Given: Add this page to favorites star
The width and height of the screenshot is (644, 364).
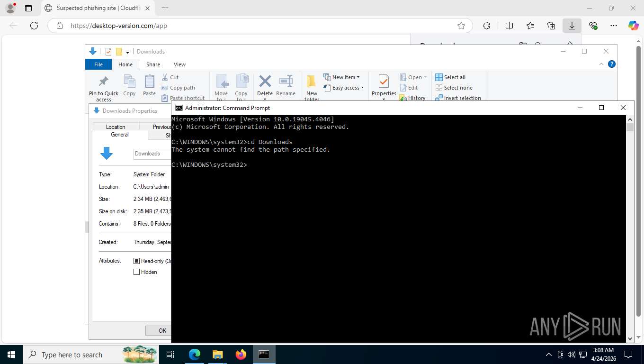Looking at the screenshot, I should pos(461,26).
